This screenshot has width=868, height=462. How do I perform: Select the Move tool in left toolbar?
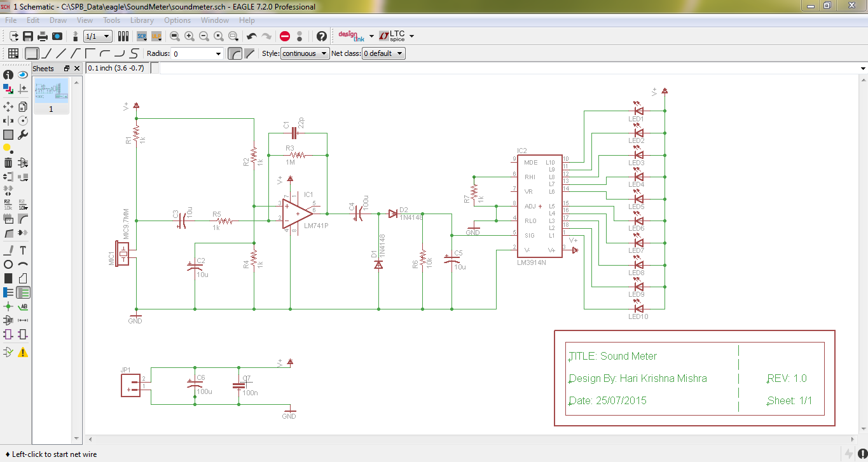tap(8, 107)
